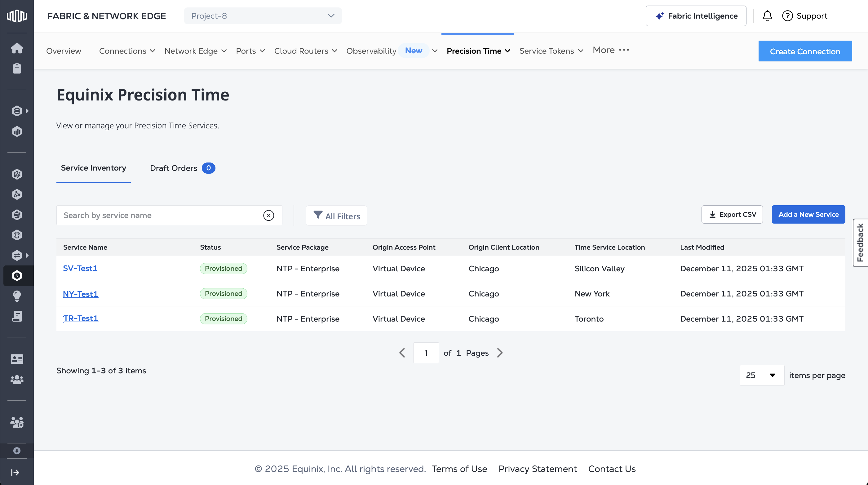The width and height of the screenshot is (868, 485).
Task: Open the clipboard orders icon in sidebar
Action: 17,69
